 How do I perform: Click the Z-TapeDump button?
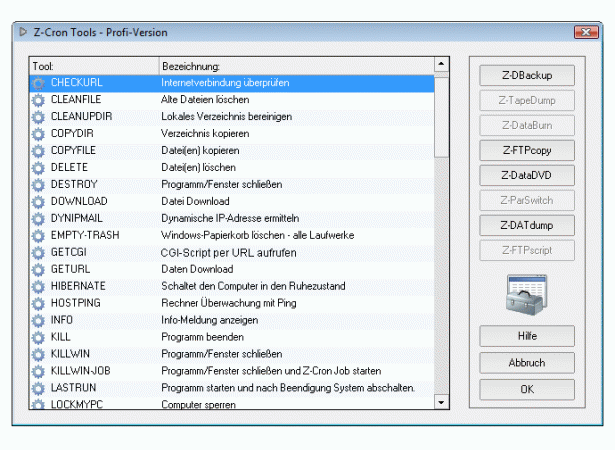[x=527, y=100]
